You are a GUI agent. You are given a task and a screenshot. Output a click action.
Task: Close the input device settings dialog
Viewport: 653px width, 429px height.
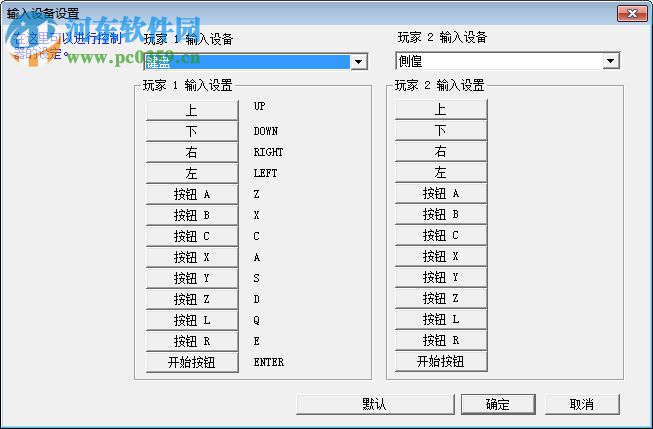pos(632,13)
